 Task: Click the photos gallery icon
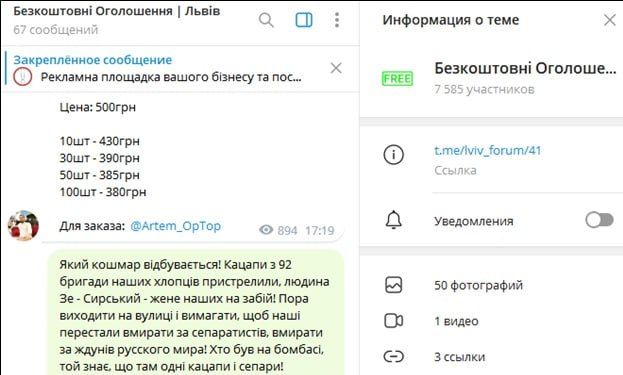coord(393,285)
